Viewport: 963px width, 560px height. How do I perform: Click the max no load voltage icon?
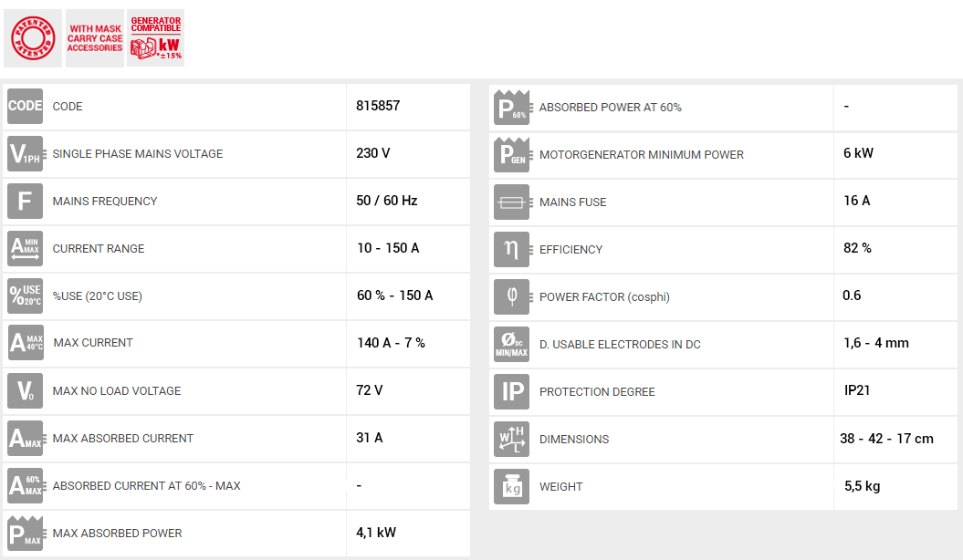click(25, 390)
